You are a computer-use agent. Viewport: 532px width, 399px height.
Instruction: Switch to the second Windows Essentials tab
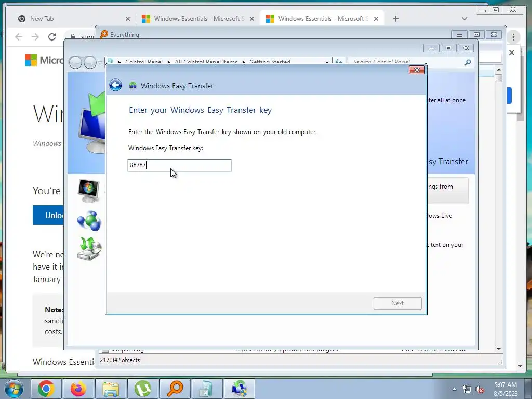(x=199, y=19)
